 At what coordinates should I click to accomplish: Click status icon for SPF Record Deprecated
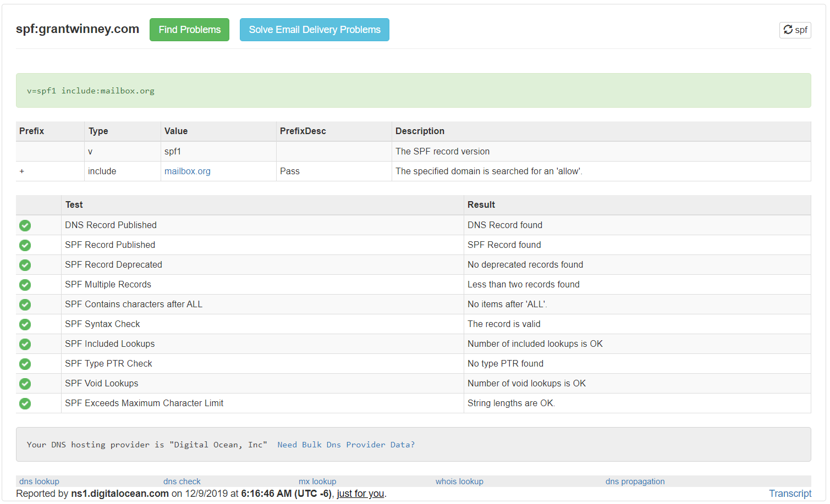click(25, 265)
